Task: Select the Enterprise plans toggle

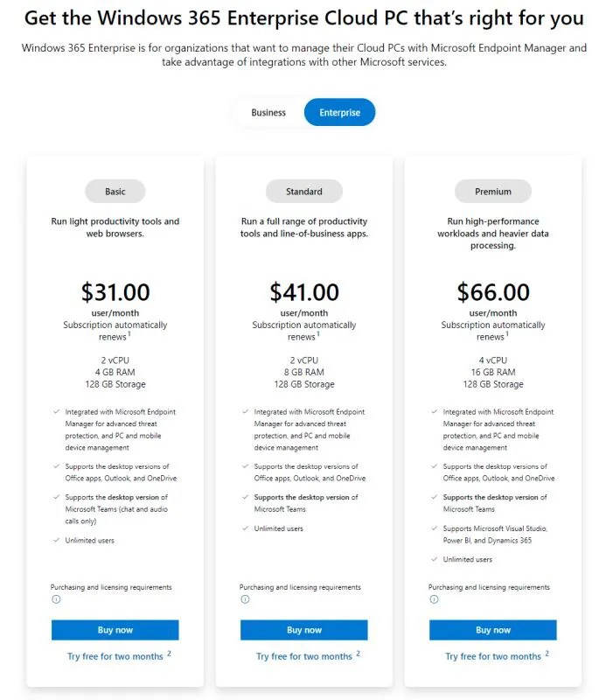Action: pyautogui.click(x=339, y=113)
